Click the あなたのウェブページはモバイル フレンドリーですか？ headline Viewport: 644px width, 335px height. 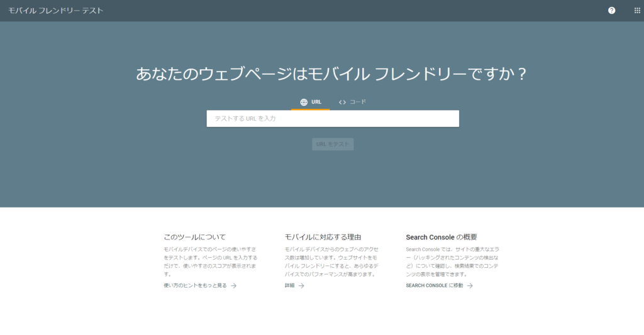click(x=331, y=74)
